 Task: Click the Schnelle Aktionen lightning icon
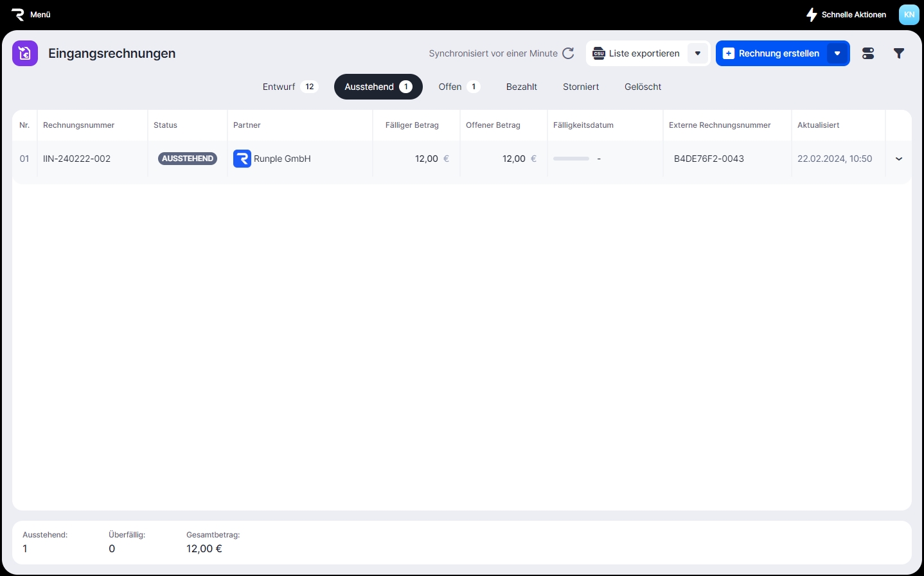(x=812, y=14)
